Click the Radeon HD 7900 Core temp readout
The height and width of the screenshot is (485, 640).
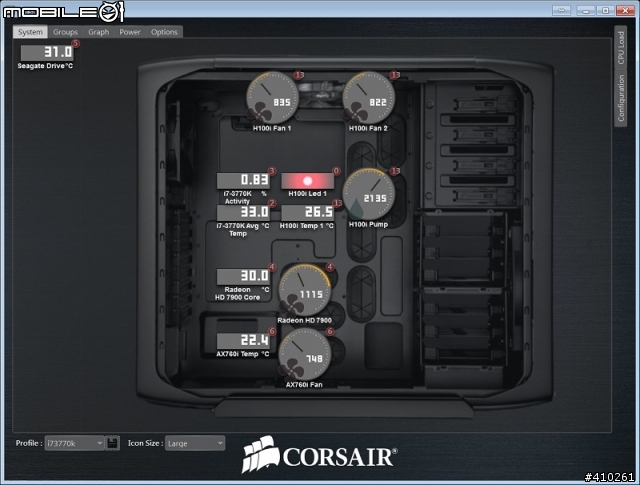coord(243,276)
